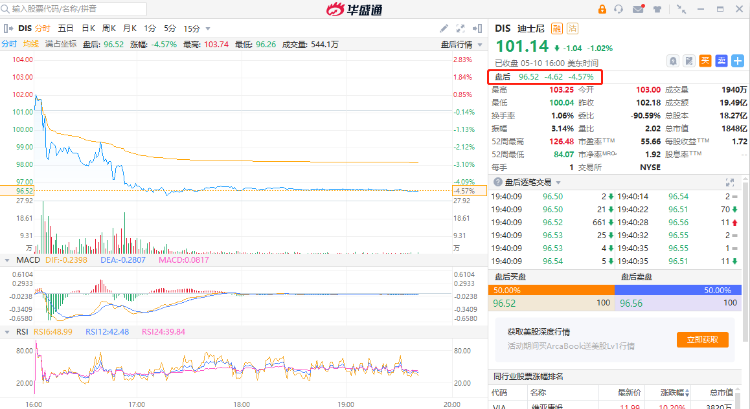Toggle 满占坐标 full coordinates option
The width and height of the screenshot is (750, 409).
point(61,44)
